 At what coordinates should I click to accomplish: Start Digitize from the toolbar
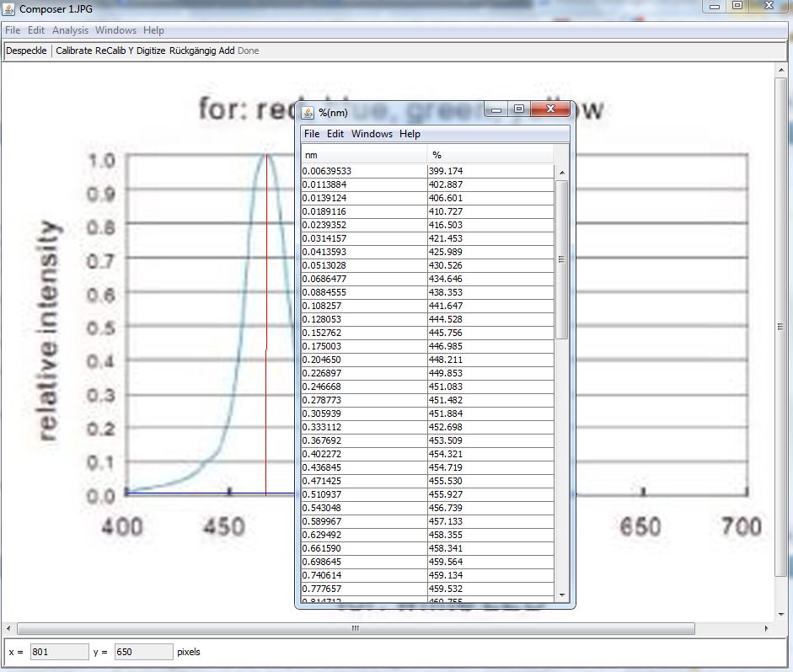click(151, 51)
